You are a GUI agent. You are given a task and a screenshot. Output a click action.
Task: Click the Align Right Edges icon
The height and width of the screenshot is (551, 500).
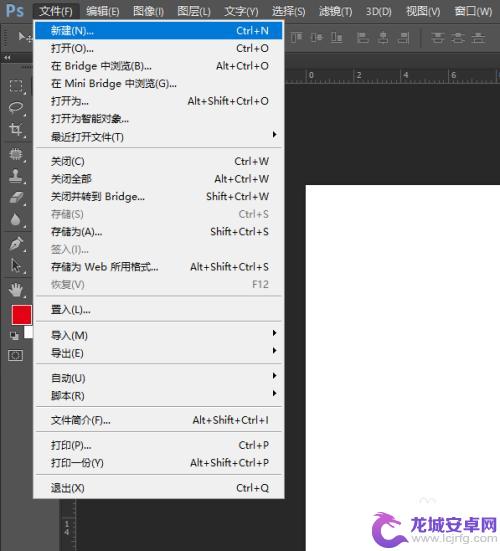403,38
